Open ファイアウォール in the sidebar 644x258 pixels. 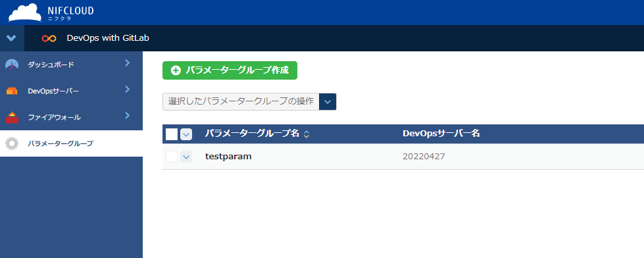pyautogui.click(x=54, y=118)
